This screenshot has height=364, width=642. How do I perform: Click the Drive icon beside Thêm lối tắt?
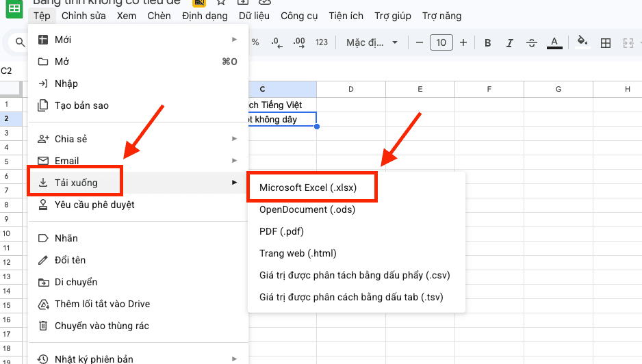[x=43, y=304]
